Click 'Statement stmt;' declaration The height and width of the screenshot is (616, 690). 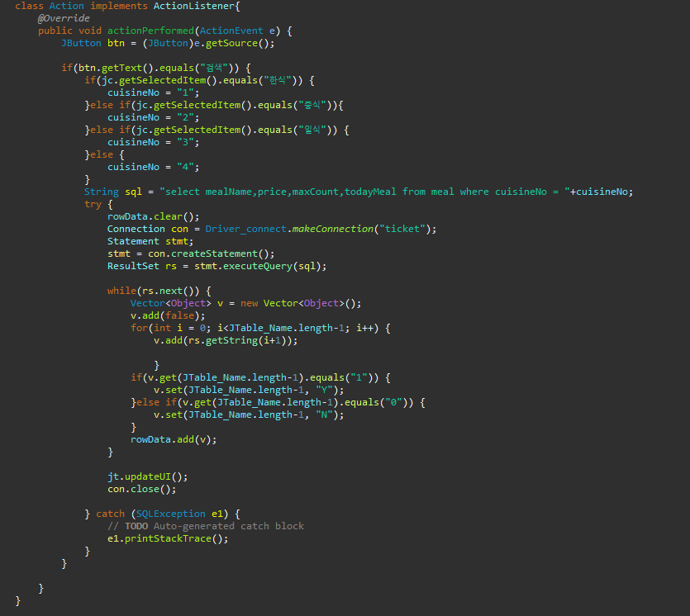tap(150, 241)
